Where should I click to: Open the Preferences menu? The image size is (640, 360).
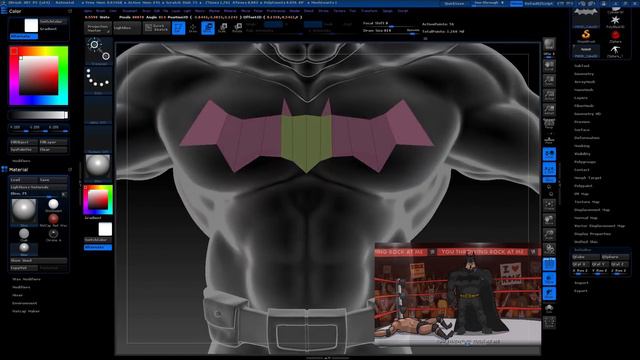click(276, 11)
